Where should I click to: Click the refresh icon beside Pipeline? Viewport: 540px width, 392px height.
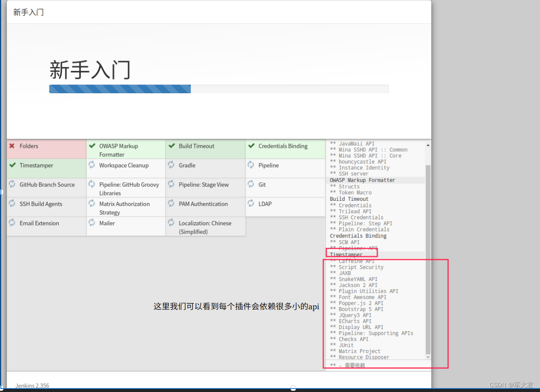coord(251,164)
